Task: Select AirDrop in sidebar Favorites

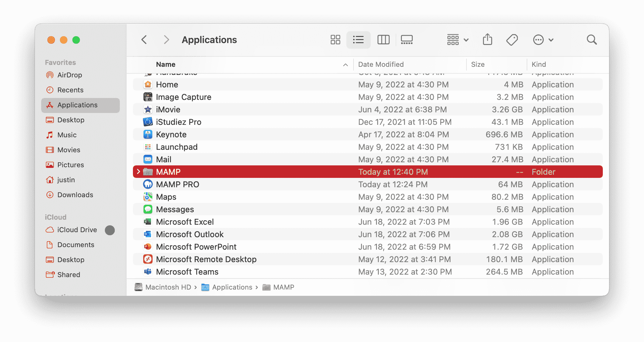Action: [x=70, y=75]
